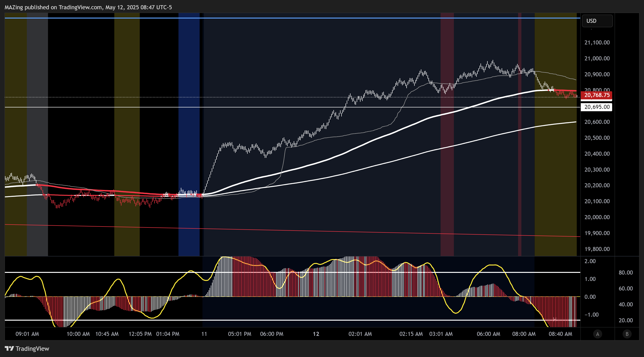Image resolution: width=644 pixels, height=357 pixels.
Task: Click the 20,500.00 price axis label
Action: click(x=597, y=138)
